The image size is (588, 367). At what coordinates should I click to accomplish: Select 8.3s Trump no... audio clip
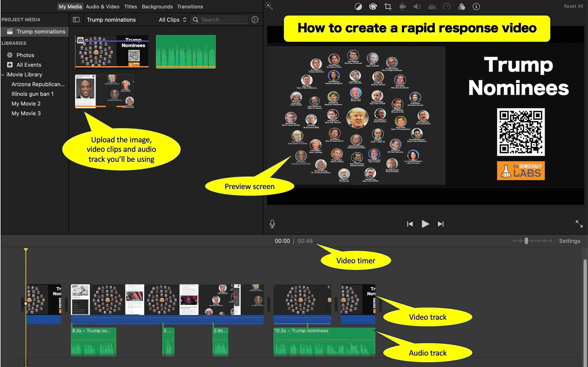point(94,342)
